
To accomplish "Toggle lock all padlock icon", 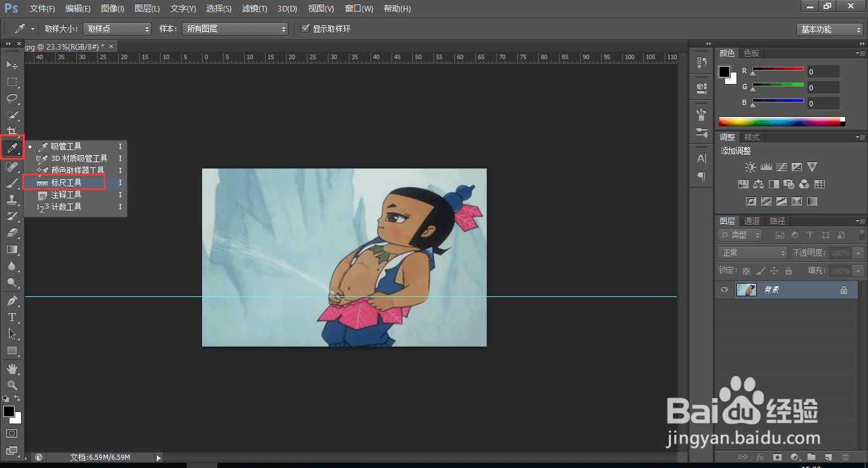I will (788, 271).
